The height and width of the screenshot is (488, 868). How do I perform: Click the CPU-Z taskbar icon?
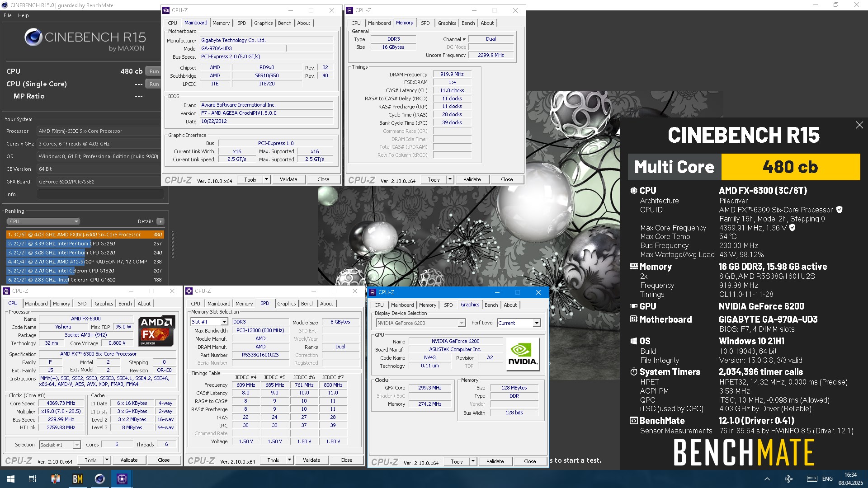pos(122,479)
